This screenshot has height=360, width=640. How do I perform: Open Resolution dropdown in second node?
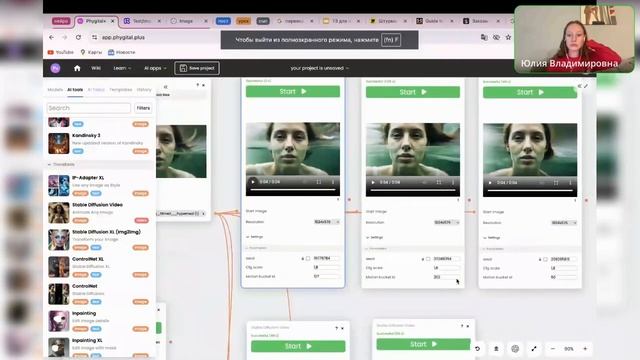[x=447, y=222]
